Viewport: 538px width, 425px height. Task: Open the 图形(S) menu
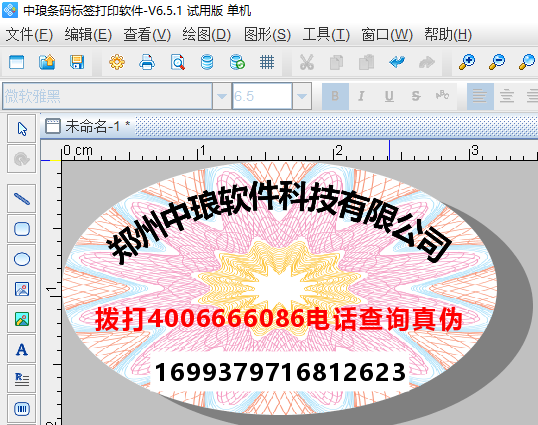coord(267,35)
